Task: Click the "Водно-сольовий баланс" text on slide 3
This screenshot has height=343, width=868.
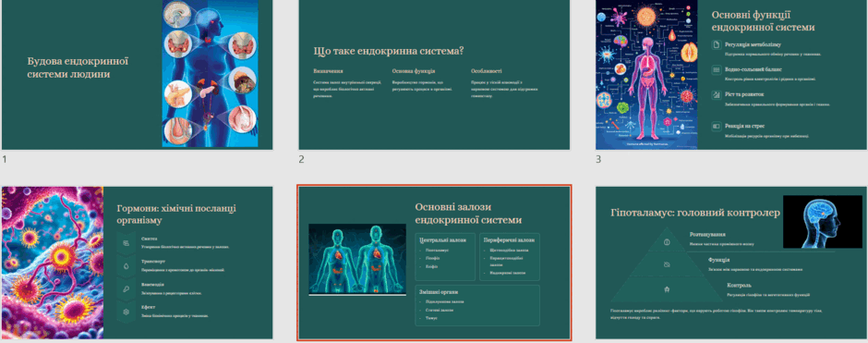Action: point(753,70)
